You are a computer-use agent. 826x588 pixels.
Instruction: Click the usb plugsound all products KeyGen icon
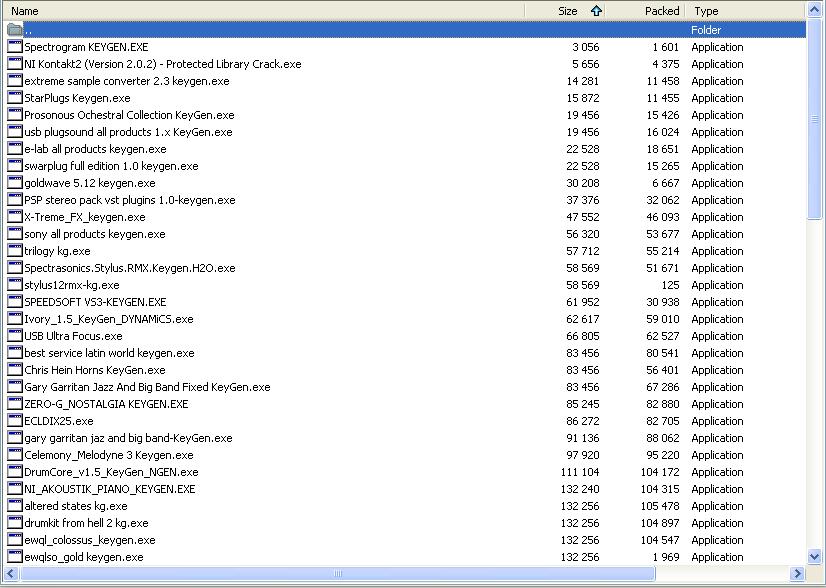pos(15,132)
